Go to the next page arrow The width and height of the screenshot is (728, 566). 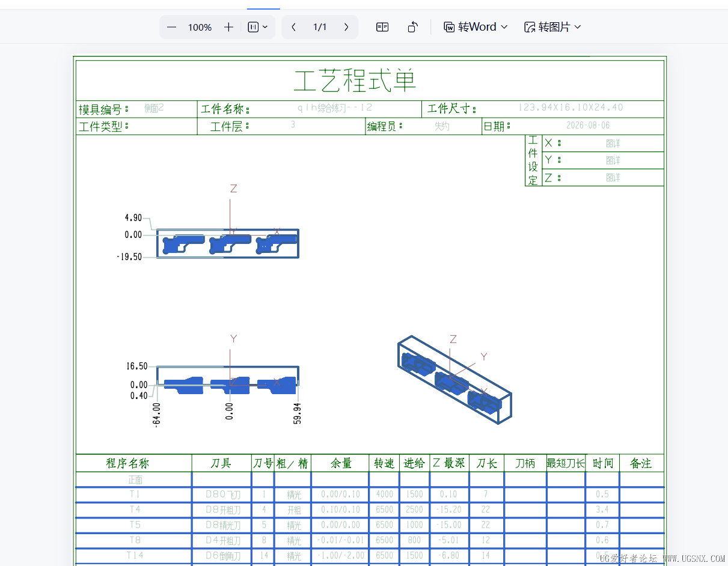click(x=346, y=27)
